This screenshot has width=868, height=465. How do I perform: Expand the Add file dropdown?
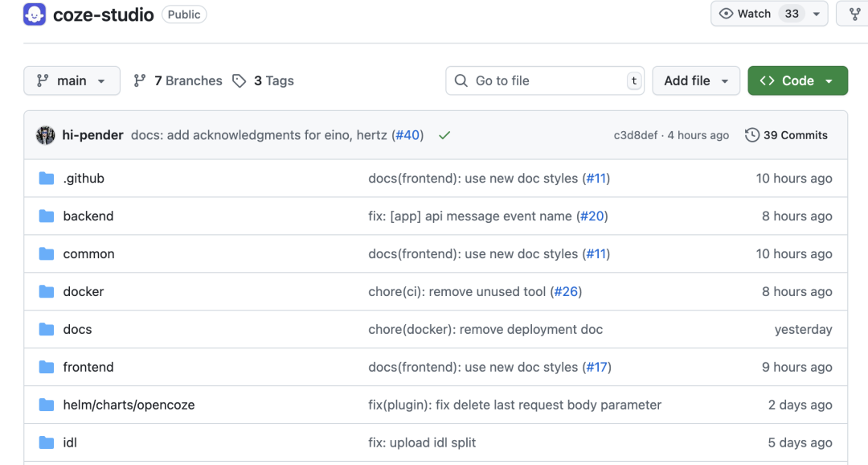tap(696, 80)
